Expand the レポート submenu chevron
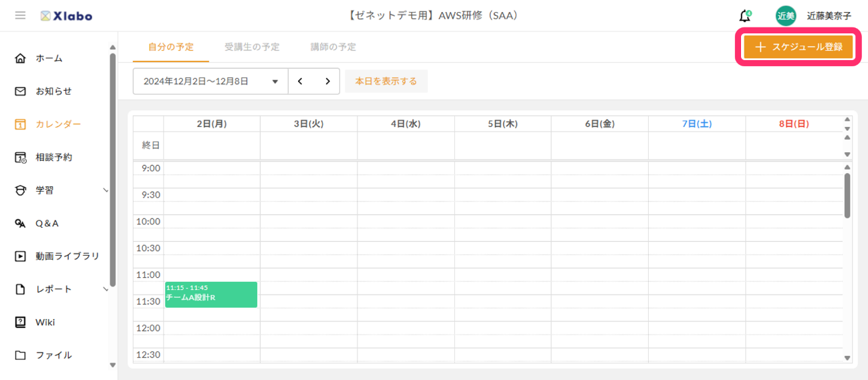868x380 pixels. (x=105, y=289)
